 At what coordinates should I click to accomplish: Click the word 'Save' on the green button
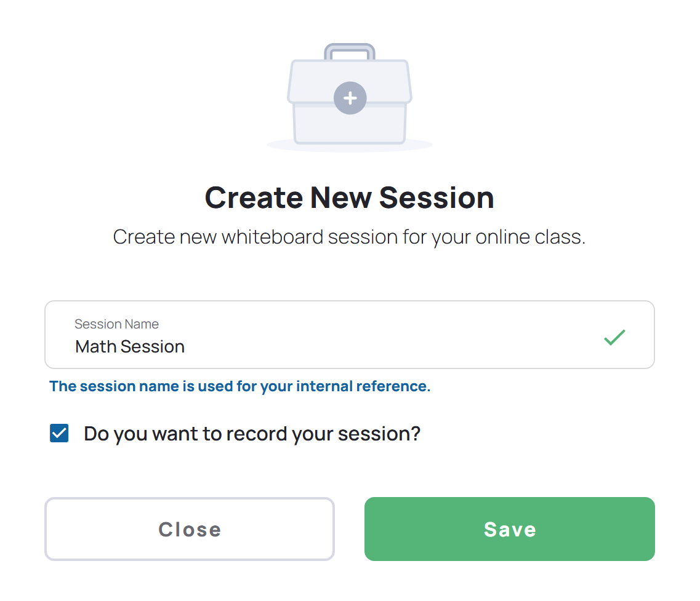[x=510, y=530]
